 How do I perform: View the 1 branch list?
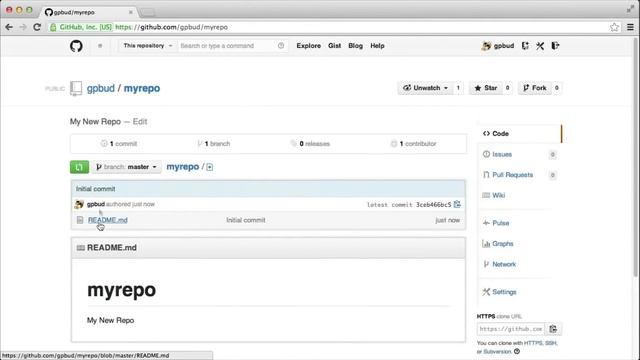tap(213, 144)
